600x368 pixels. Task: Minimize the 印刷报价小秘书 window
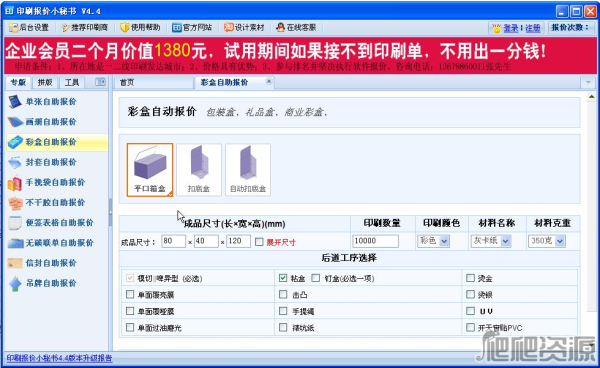[x=562, y=11]
